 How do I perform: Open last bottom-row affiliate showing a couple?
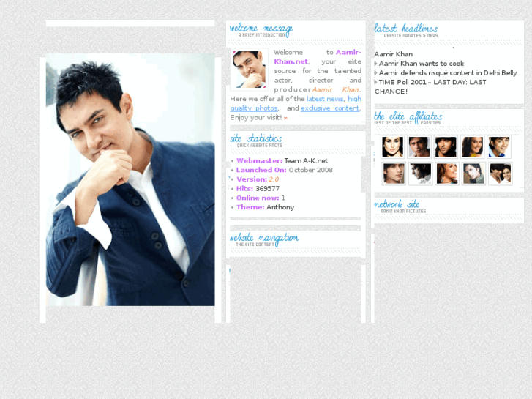click(500, 174)
